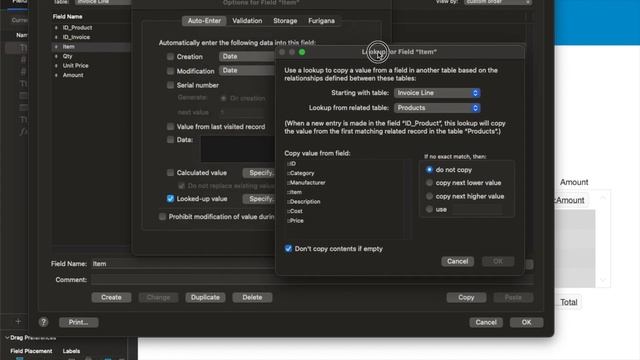Select the 'use' radio option
Image resolution: width=640 pixels, height=360 pixels.
(x=429, y=209)
